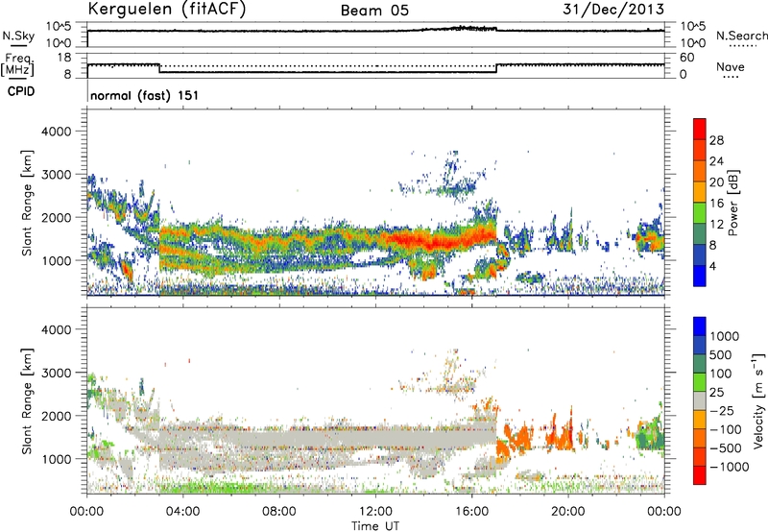Pick the Power bar segment between 24 and 28
768x532 pixels.
pyautogui.click(x=700, y=151)
